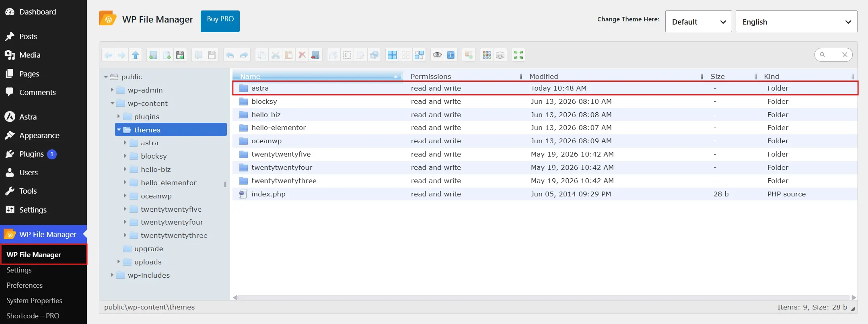
Task: Click the Cut scissors icon
Action: 276,55
